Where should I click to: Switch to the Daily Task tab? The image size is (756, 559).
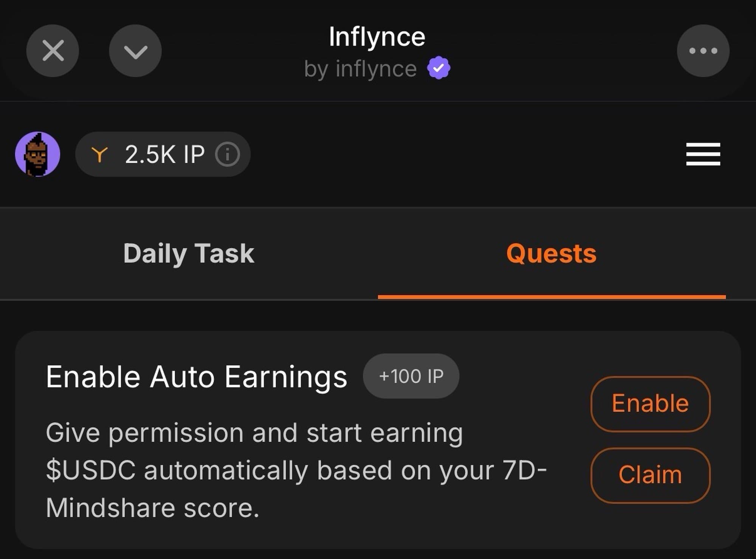(189, 253)
